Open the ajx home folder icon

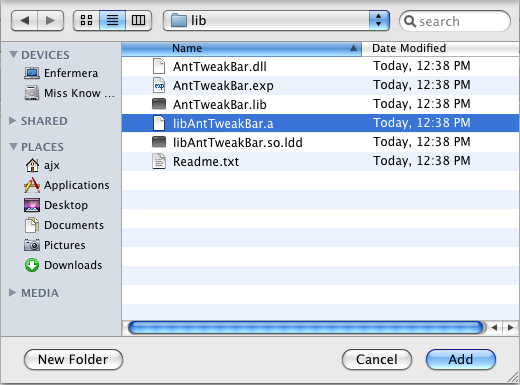pos(32,165)
